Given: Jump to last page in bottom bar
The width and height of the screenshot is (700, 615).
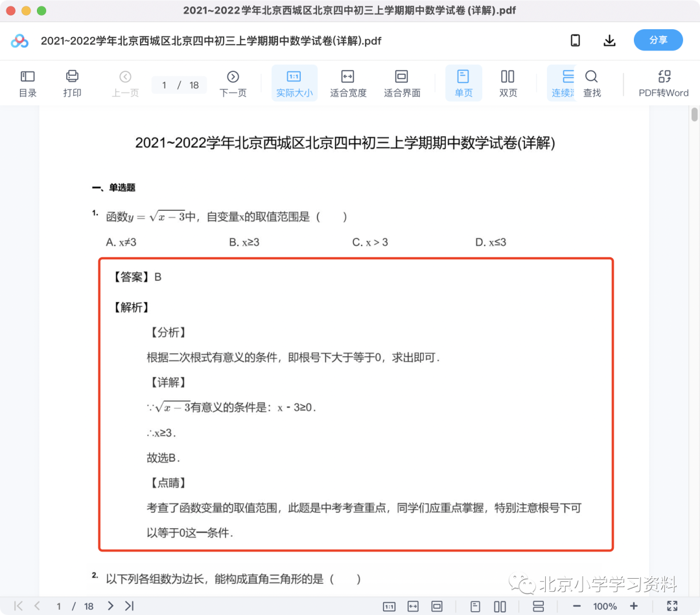Looking at the screenshot, I should click(x=130, y=606).
